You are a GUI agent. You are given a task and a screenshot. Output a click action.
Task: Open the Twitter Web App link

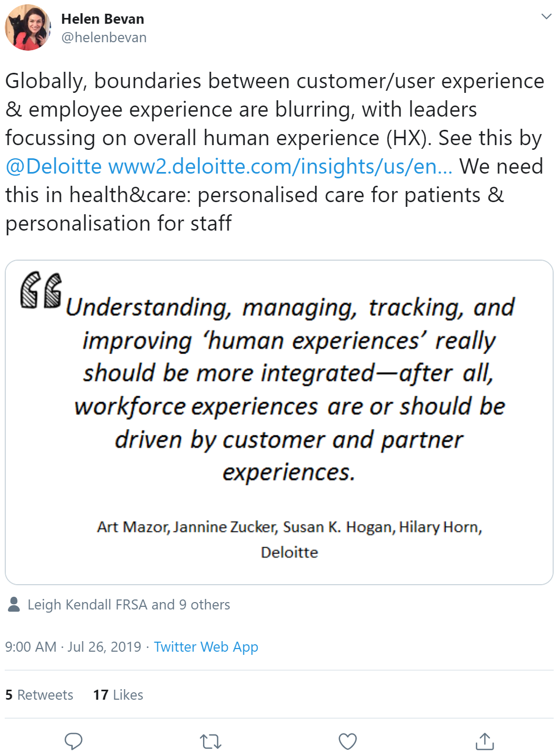[x=206, y=647]
